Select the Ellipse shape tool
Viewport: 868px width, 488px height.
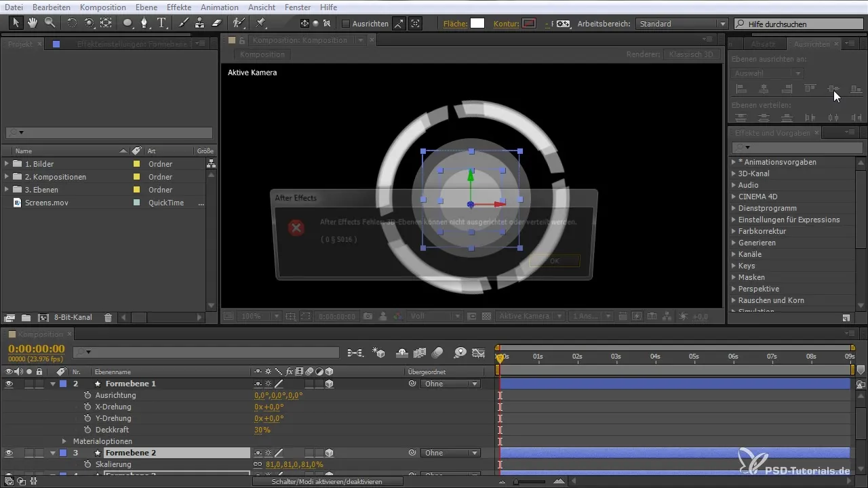[x=127, y=23]
